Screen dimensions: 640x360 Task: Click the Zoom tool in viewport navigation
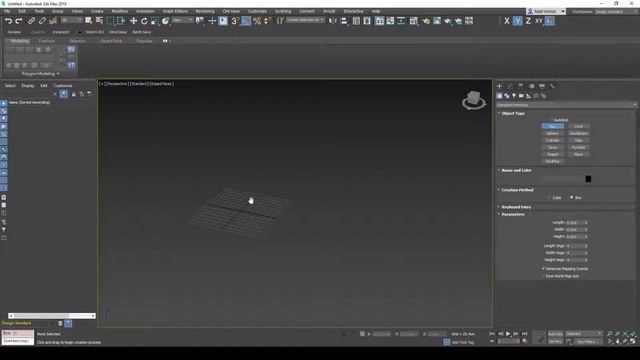(x=610, y=334)
